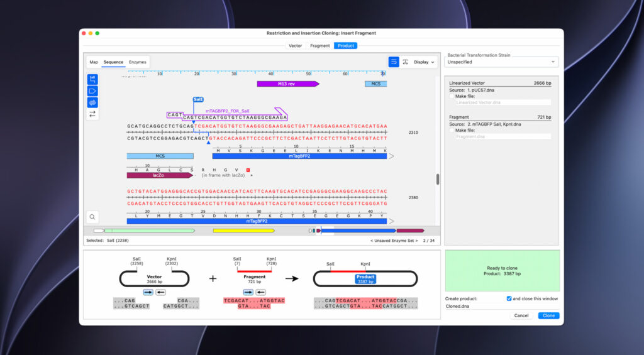Switch to the Vector tab
Screen dimensions: 644x355
[x=295, y=46]
